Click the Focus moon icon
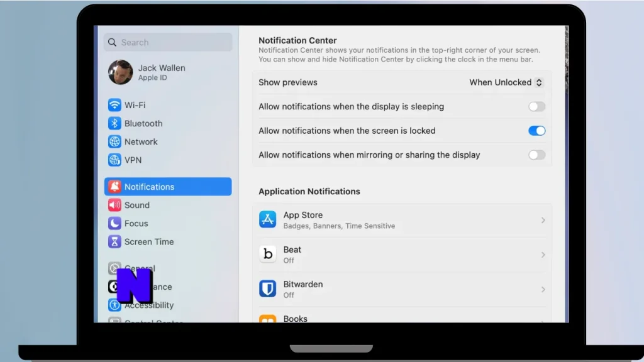Viewport: 644px width, 362px height. (x=114, y=223)
